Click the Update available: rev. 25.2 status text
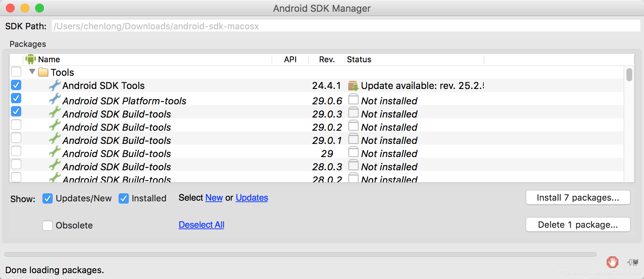Screen dimensions: 644x279 423,86
